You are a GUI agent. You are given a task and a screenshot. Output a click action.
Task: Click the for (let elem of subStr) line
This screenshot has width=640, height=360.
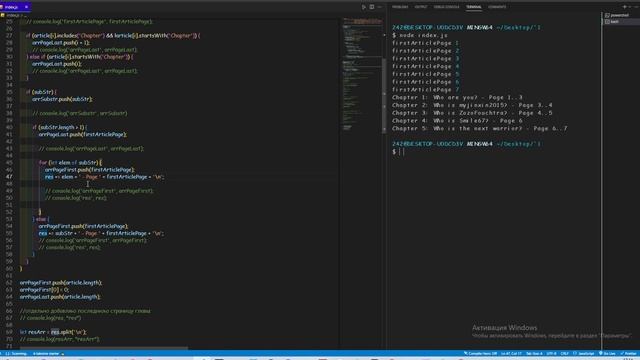tap(70, 162)
